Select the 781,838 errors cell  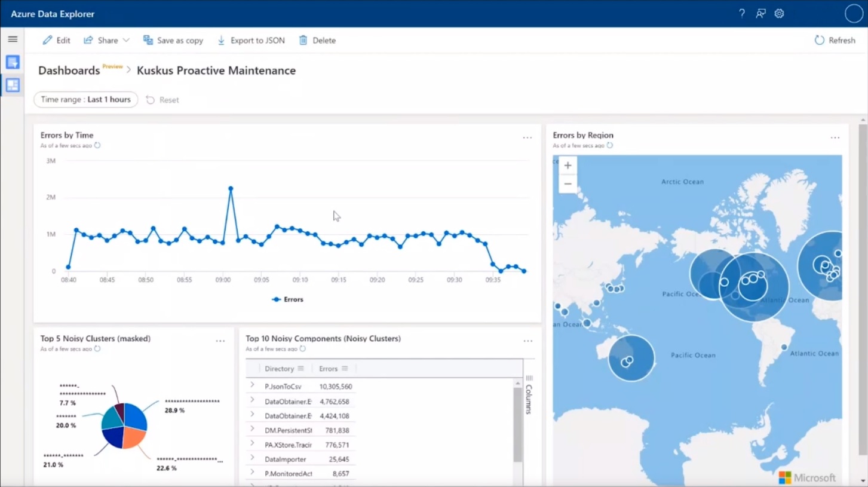(337, 430)
